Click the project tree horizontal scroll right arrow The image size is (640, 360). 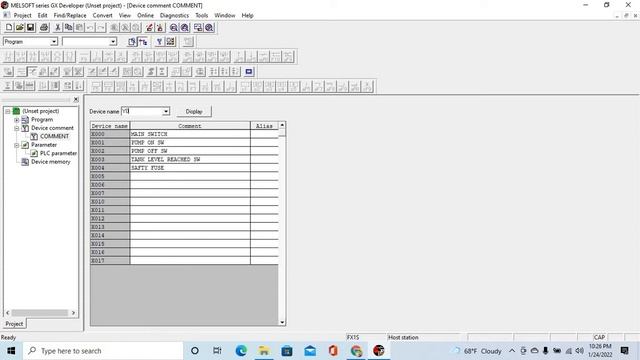coord(73,313)
